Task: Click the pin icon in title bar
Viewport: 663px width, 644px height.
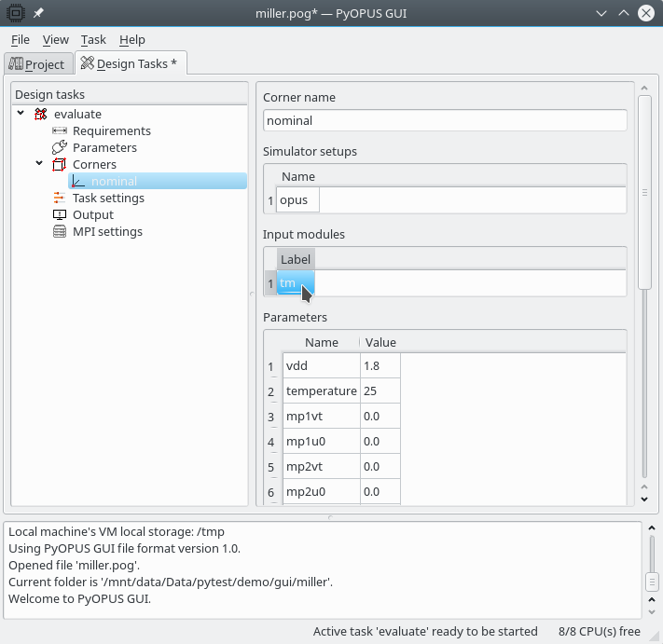Action: point(38,13)
